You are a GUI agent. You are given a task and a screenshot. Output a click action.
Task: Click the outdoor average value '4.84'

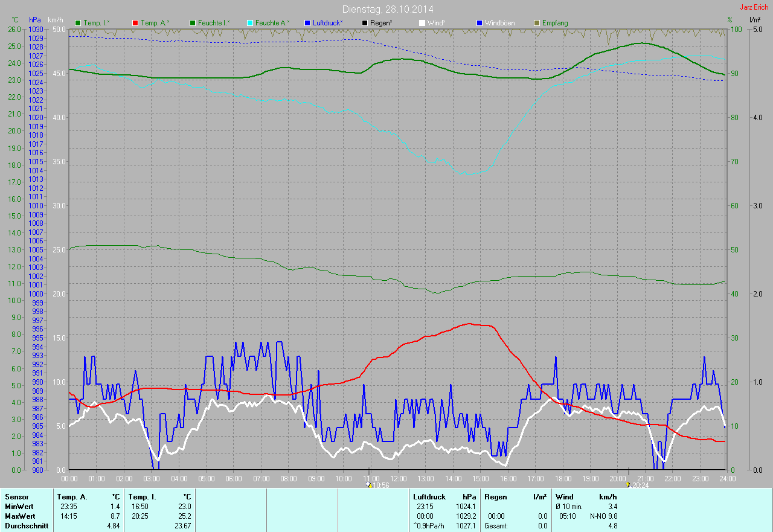pyautogui.click(x=113, y=526)
